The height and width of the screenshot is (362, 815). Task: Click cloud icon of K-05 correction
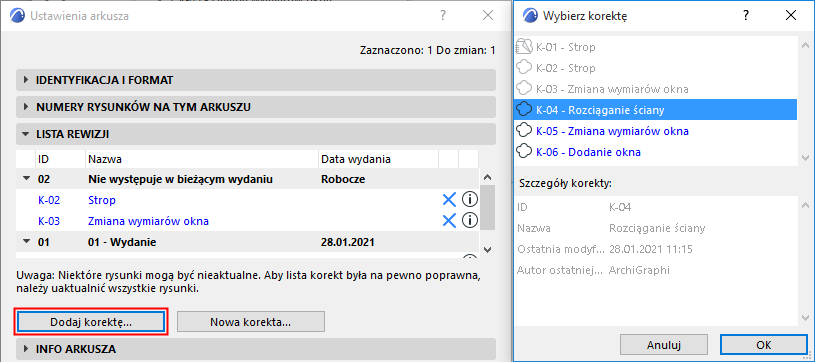(524, 131)
